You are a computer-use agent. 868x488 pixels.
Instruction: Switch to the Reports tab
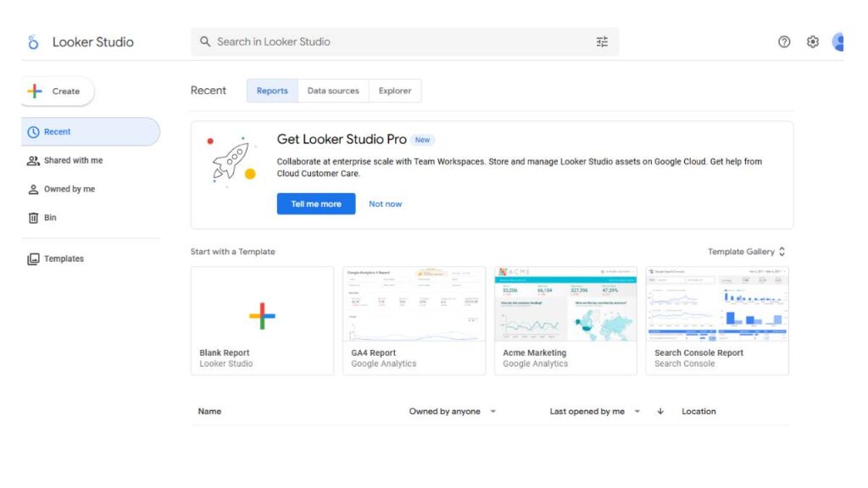pyautogui.click(x=272, y=91)
